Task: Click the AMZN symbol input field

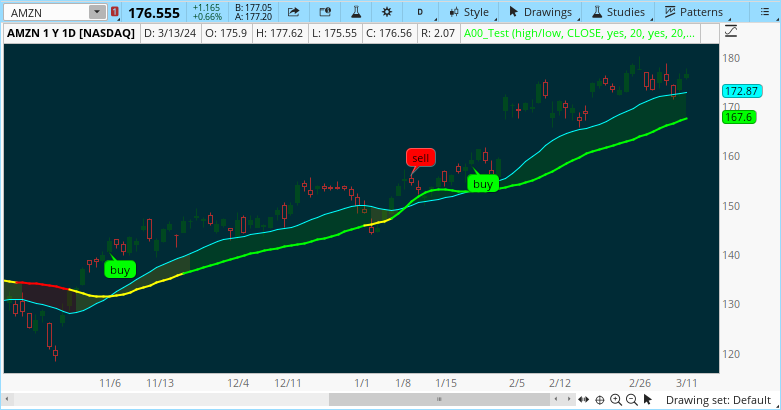Action: pos(49,12)
